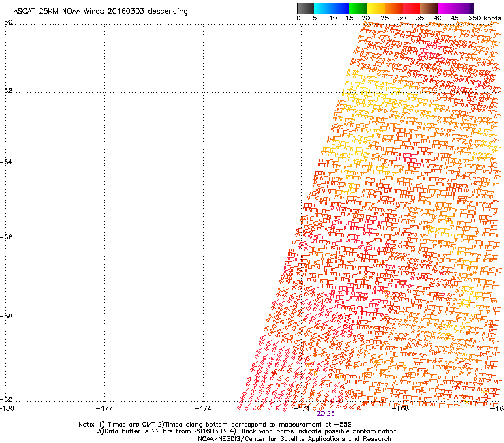The width and height of the screenshot is (504, 443).
Task: Click the '20' label under the color bar
Action: click(366, 18)
